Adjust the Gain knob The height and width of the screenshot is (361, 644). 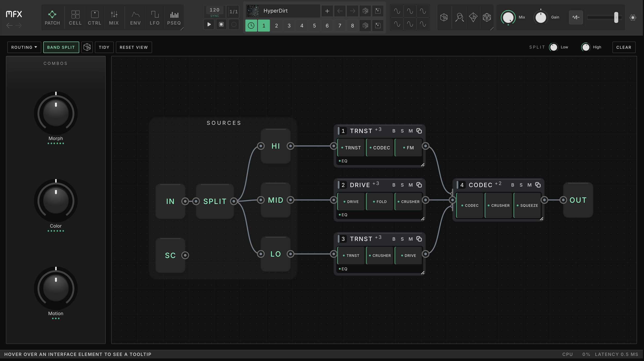point(541,18)
